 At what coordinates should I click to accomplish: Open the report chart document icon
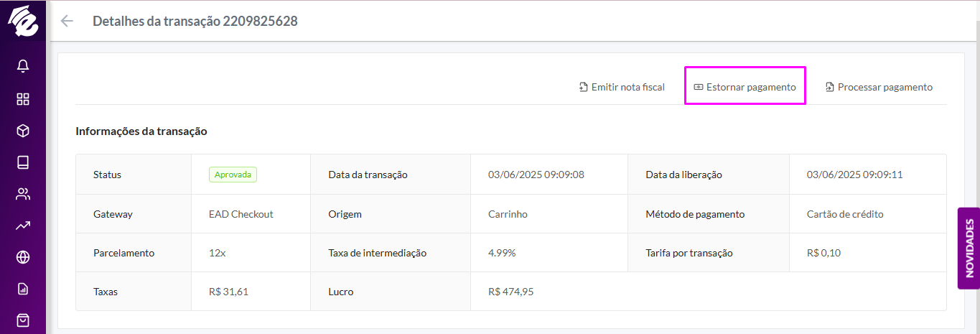tap(23, 289)
